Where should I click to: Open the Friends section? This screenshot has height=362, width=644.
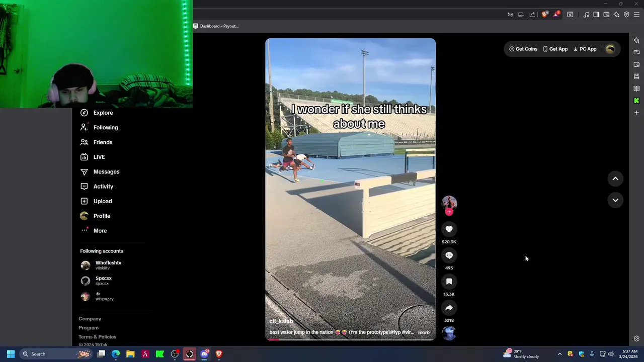click(96, 142)
